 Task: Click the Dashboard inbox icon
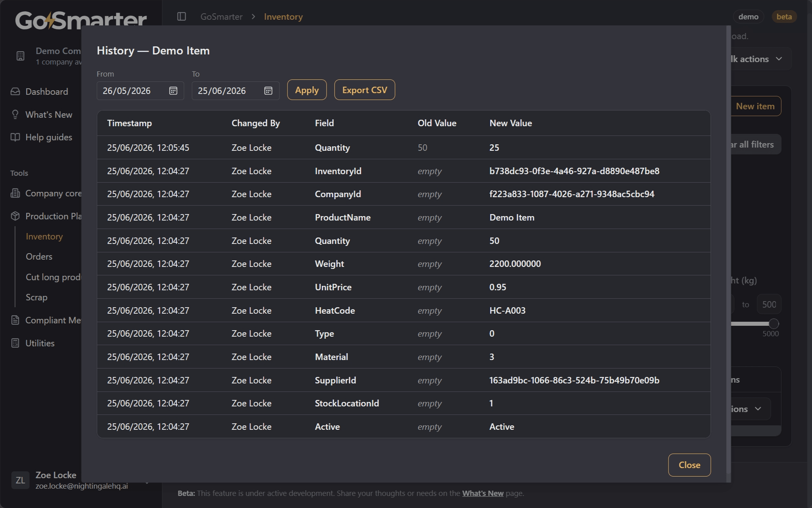pyautogui.click(x=15, y=92)
